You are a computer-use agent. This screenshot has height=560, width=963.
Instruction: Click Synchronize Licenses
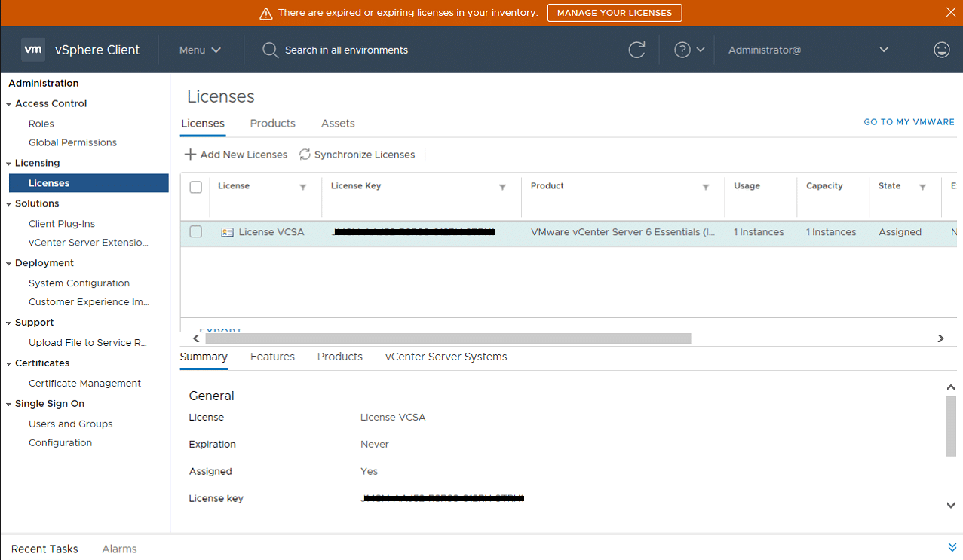357,155
